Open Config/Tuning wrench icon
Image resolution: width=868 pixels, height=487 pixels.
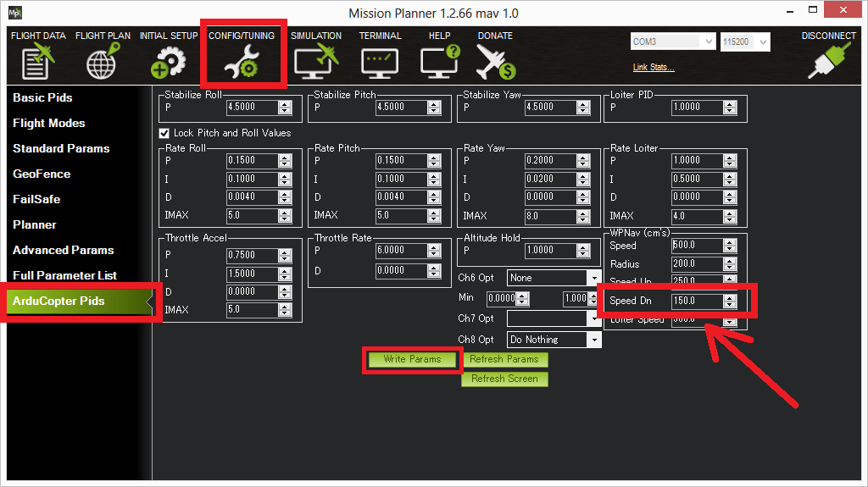242,62
